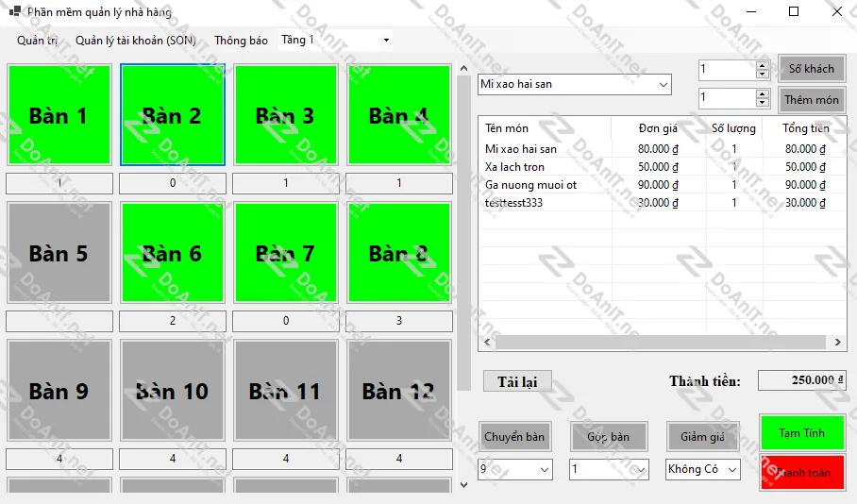Increase the guest count spinner value
This screenshot has width=857, height=504.
(762, 66)
